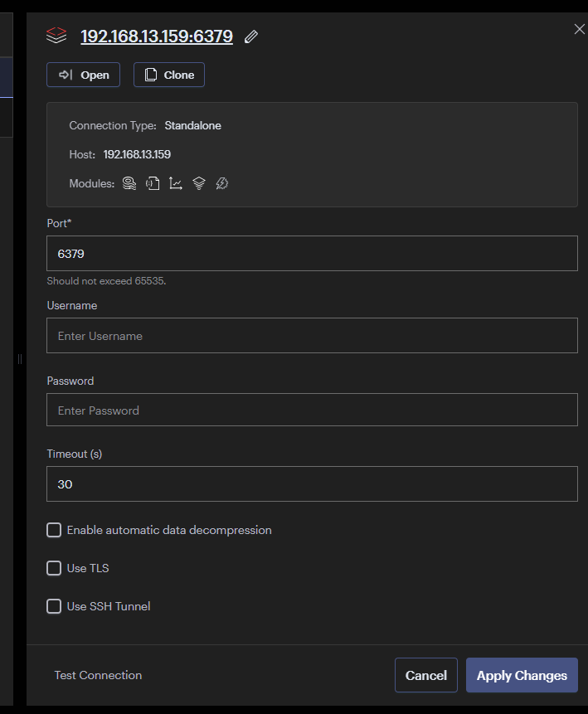Check the Use TLS option

(x=54, y=568)
